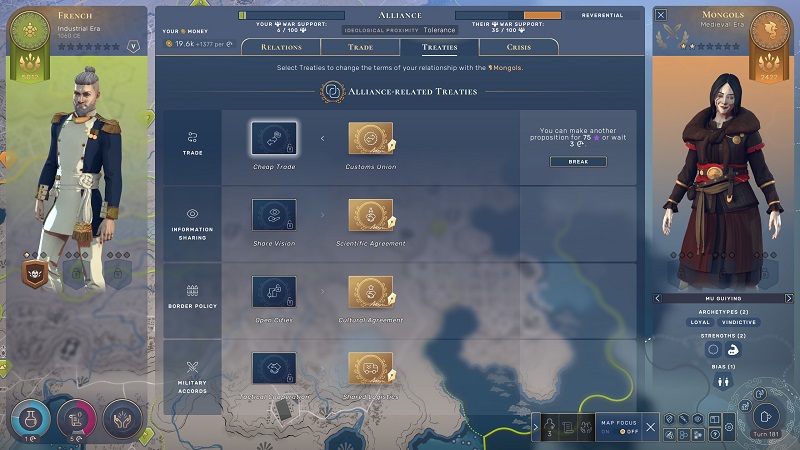The width and height of the screenshot is (800, 450).
Task: Click the Turn 181 label
Action: pos(766,434)
